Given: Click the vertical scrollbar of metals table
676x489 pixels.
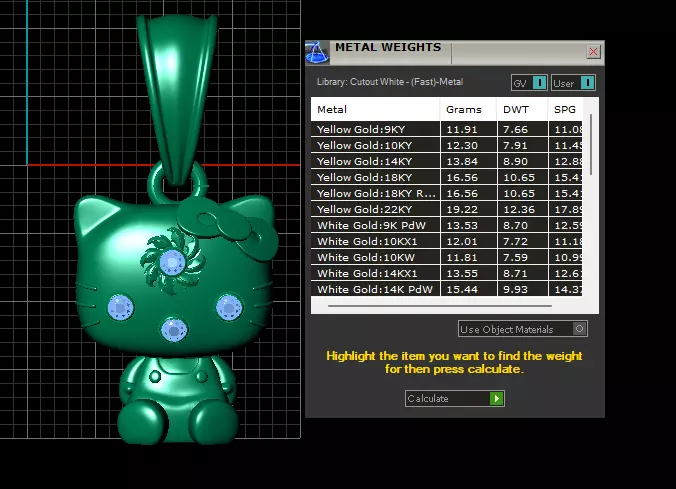Looking at the screenshot, I should coord(591,144).
